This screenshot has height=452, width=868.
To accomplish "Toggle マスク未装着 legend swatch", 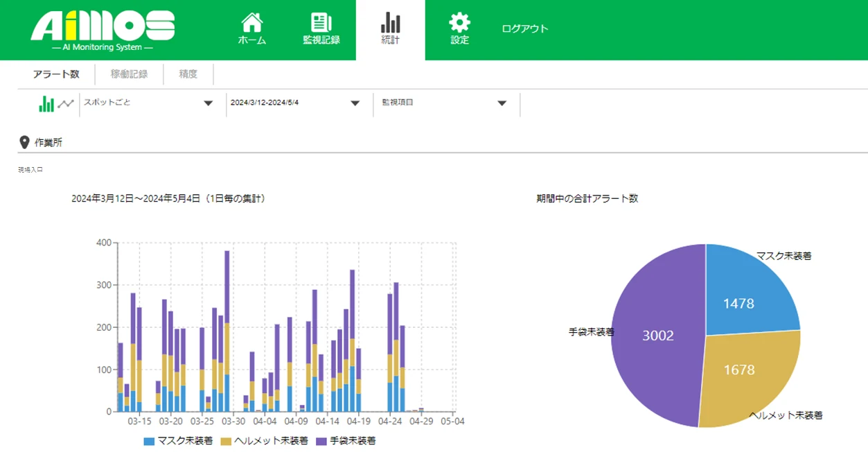I will pos(149,441).
